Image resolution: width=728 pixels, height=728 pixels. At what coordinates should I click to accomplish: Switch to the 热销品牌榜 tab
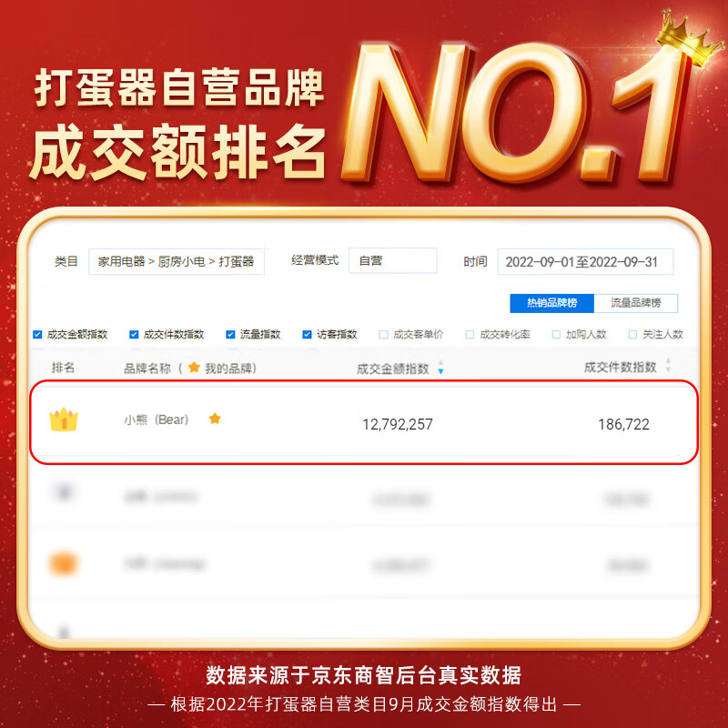coord(551,303)
